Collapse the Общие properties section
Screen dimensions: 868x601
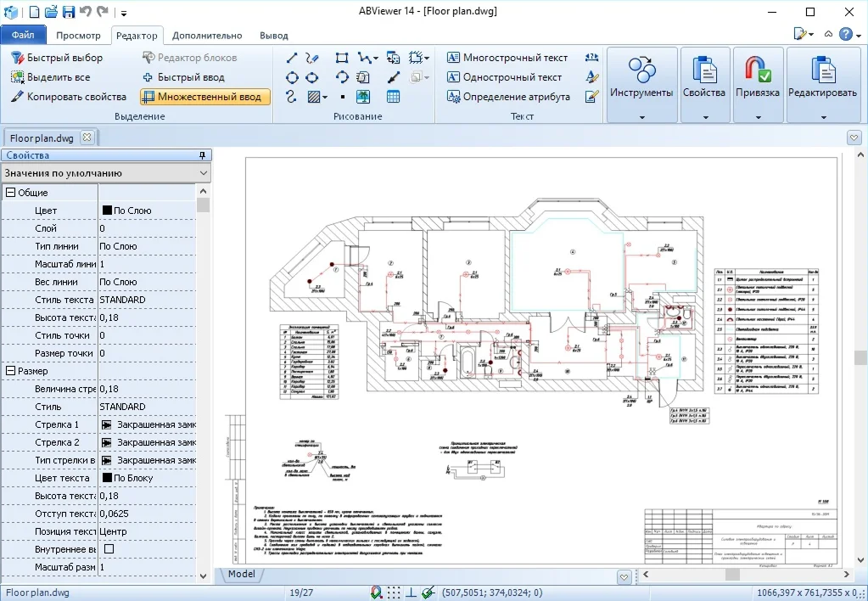coord(11,193)
